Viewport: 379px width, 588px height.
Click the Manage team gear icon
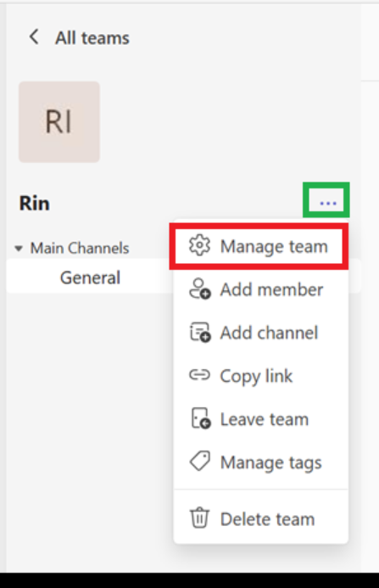[200, 245]
